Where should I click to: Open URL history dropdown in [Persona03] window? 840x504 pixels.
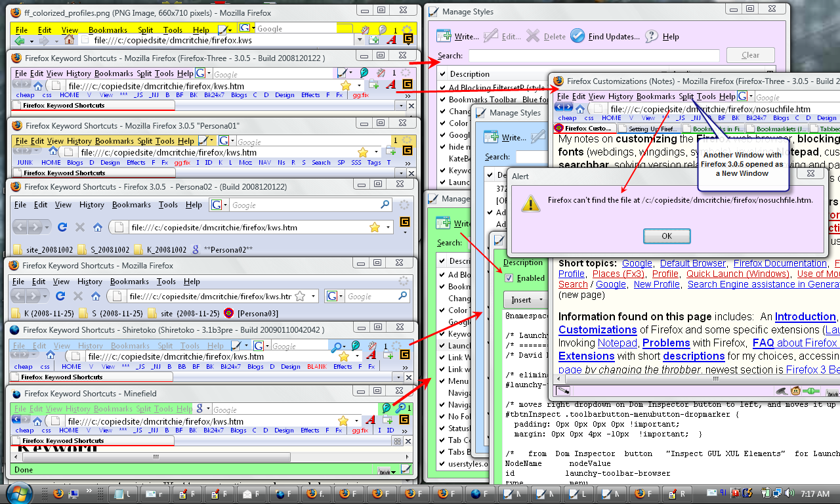click(312, 297)
